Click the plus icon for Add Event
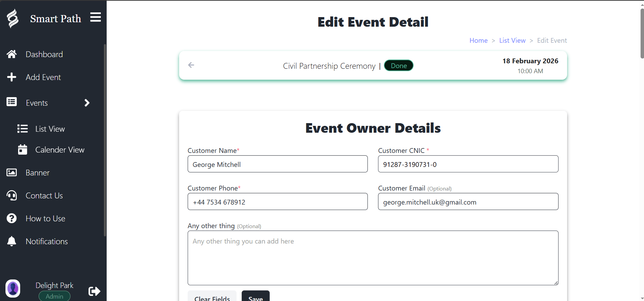Screen dimensions: 644x301 12,77
